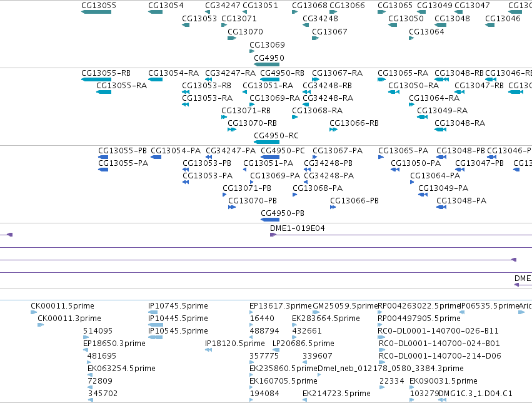Select the CG13068-RA transcript label
This screenshot has height=403, width=532.
pos(317,111)
